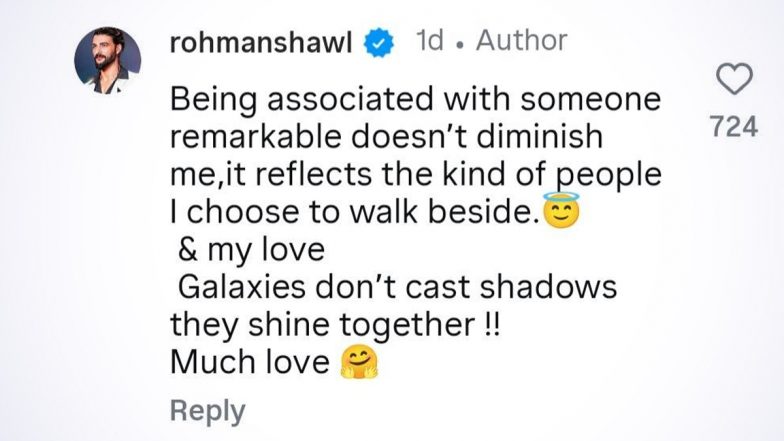Screen dimensions: 784x441
Task: Click the "Much love" text
Action: coord(250,364)
